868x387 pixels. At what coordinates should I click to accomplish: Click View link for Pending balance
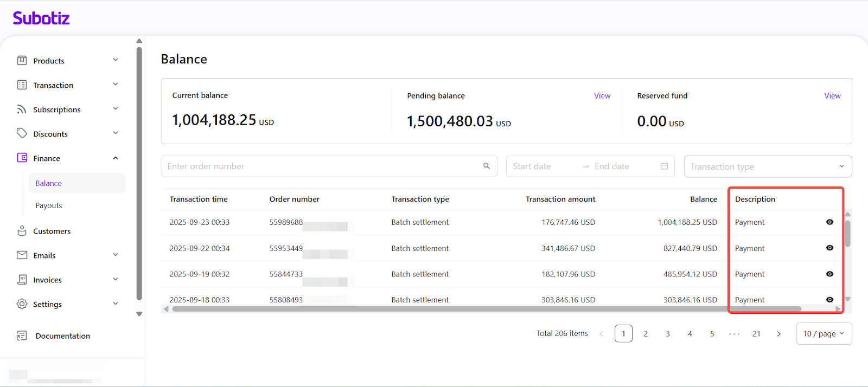pos(602,96)
